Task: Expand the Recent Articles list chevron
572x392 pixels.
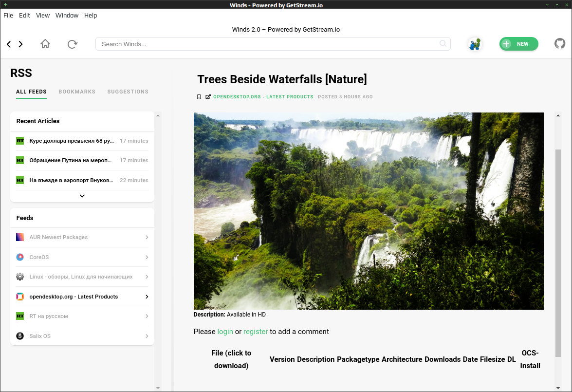Action: [82, 196]
